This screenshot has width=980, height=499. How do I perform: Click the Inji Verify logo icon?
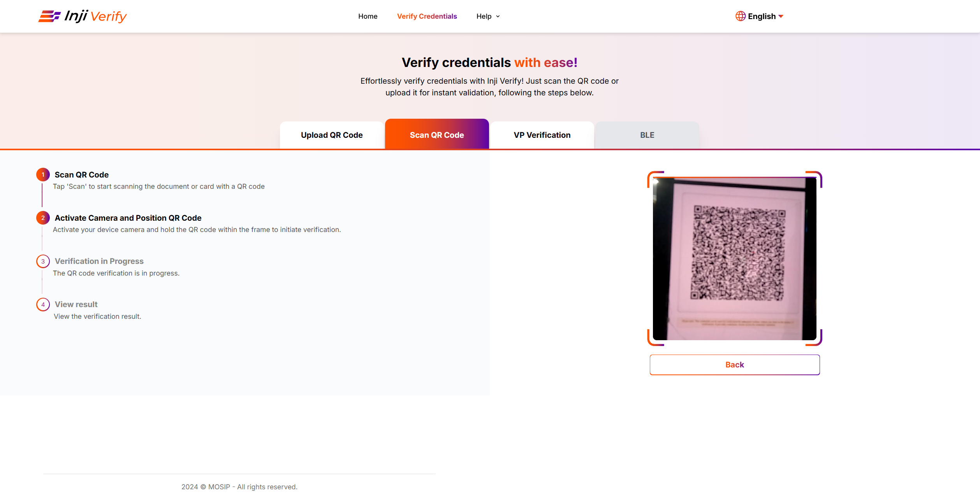click(x=49, y=16)
